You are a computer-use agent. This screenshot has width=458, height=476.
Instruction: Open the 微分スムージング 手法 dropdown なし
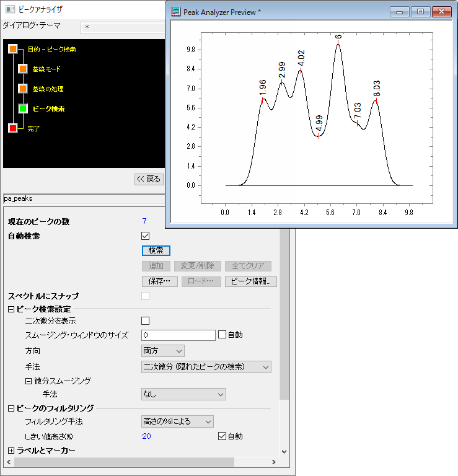(183, 394)
